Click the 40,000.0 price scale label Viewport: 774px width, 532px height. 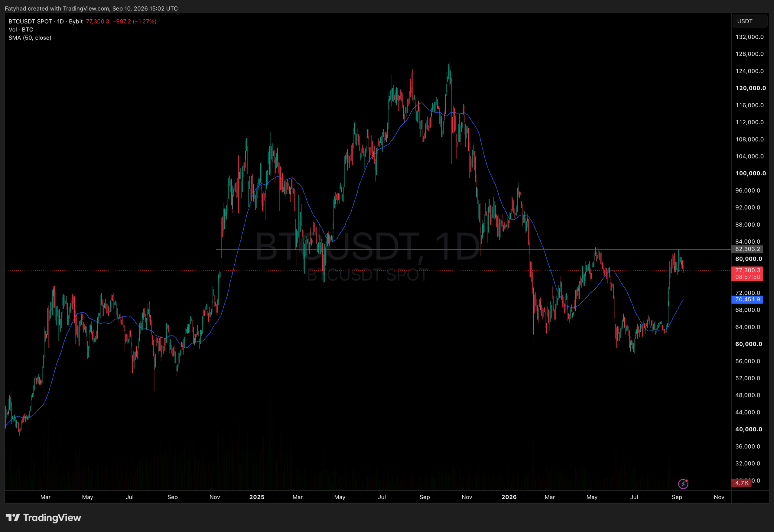click(749, 429)
